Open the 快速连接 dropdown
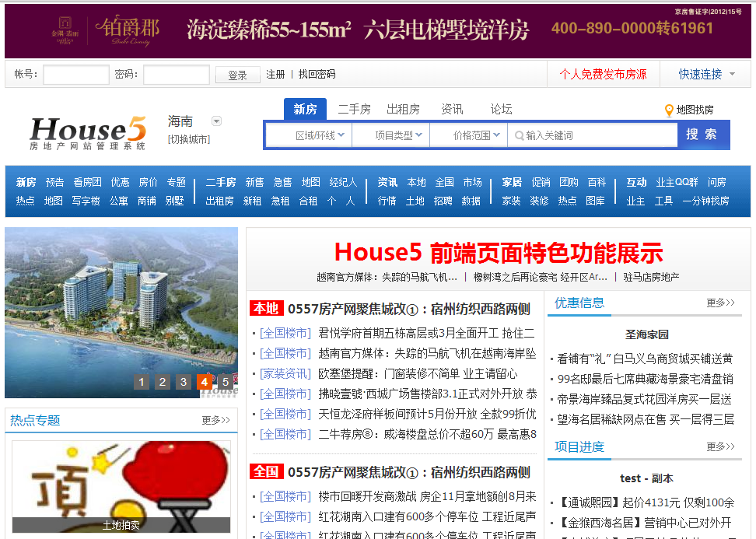This screenshot has height=539, width=756. pos(707,74)
